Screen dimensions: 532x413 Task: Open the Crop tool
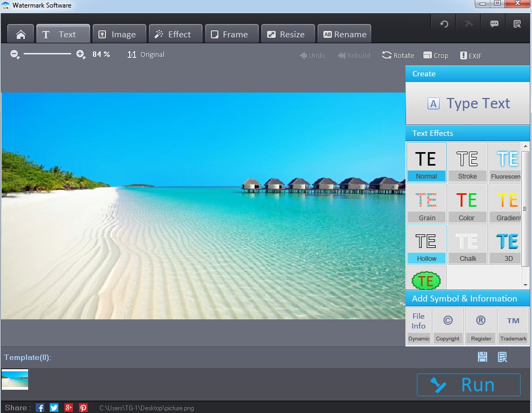[x=435, y=55]
